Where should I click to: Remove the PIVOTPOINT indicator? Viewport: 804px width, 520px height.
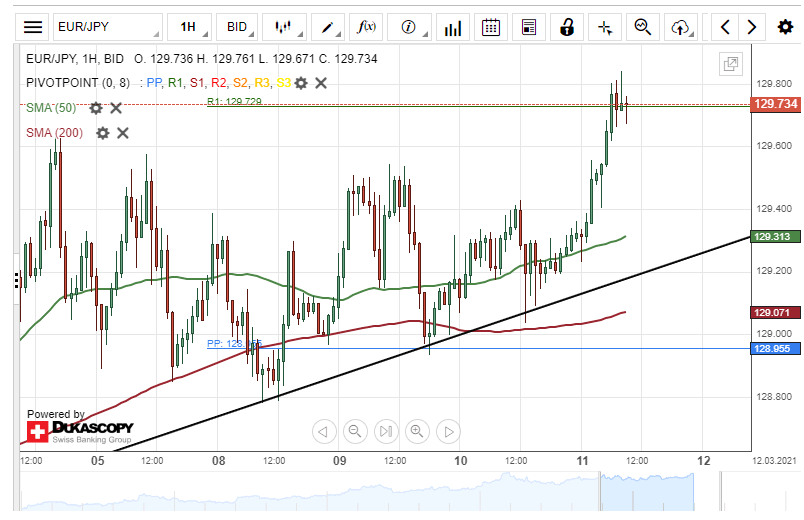(x=321, y=83)
